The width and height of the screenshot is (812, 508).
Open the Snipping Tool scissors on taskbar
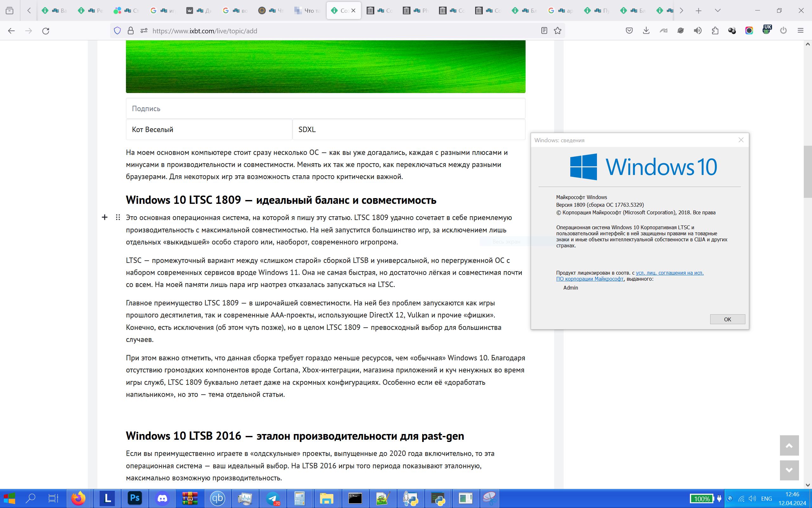(x=489, y=498)
